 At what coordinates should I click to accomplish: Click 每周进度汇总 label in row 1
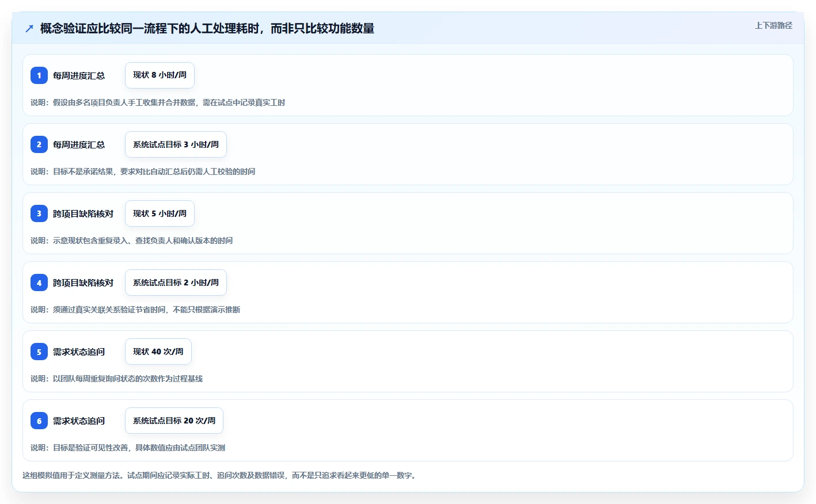coord(79,75)
